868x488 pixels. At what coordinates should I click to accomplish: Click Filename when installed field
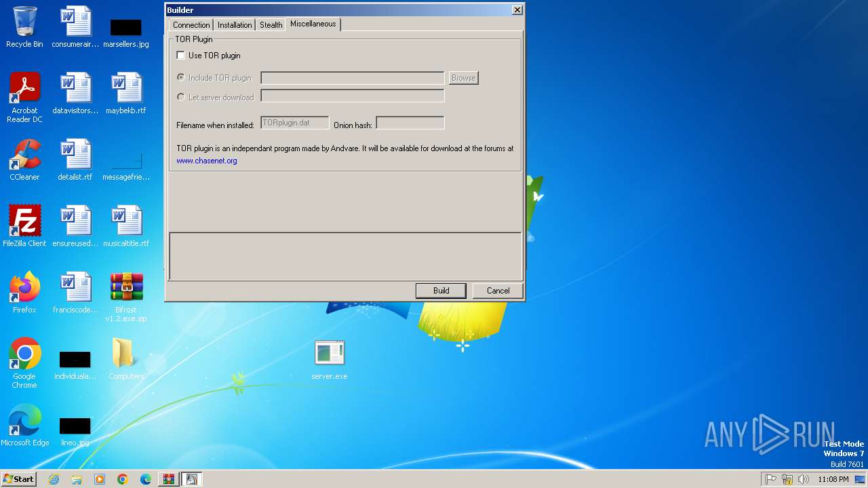point(295,123)
